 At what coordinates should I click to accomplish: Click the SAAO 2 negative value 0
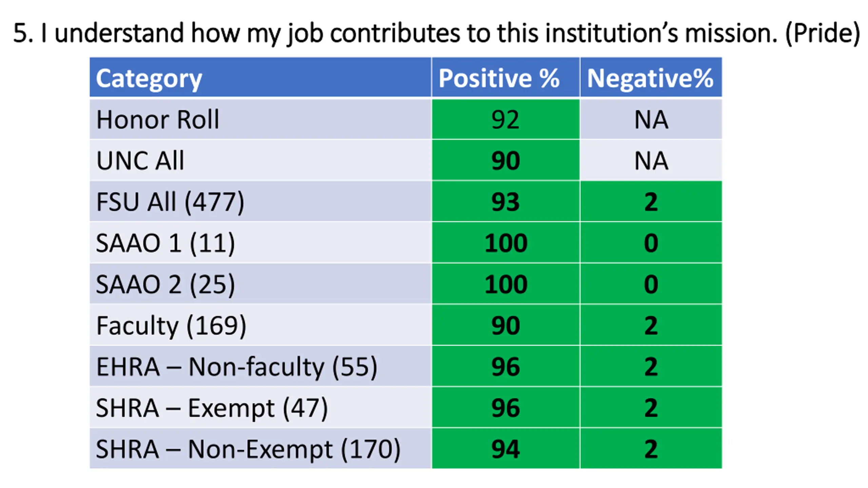point(651,284)
